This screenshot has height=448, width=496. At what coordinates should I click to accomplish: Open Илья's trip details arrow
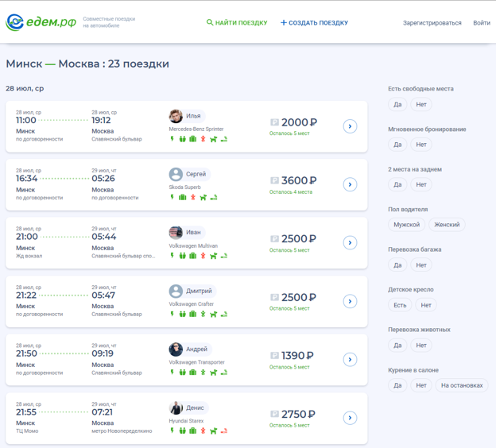tap(350, 126)
